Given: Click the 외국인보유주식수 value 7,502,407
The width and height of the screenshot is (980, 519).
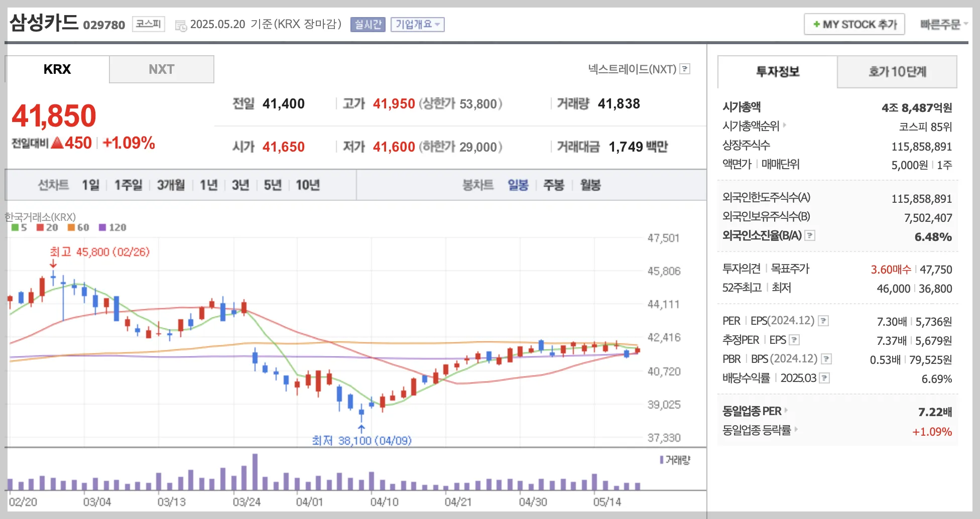Looking at the screenshot, I should pos(928,218).
